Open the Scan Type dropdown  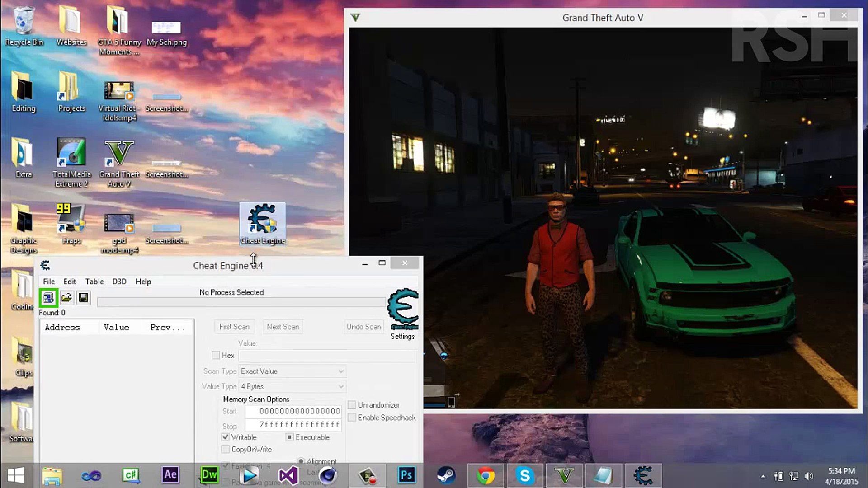[x=292, y=371]
